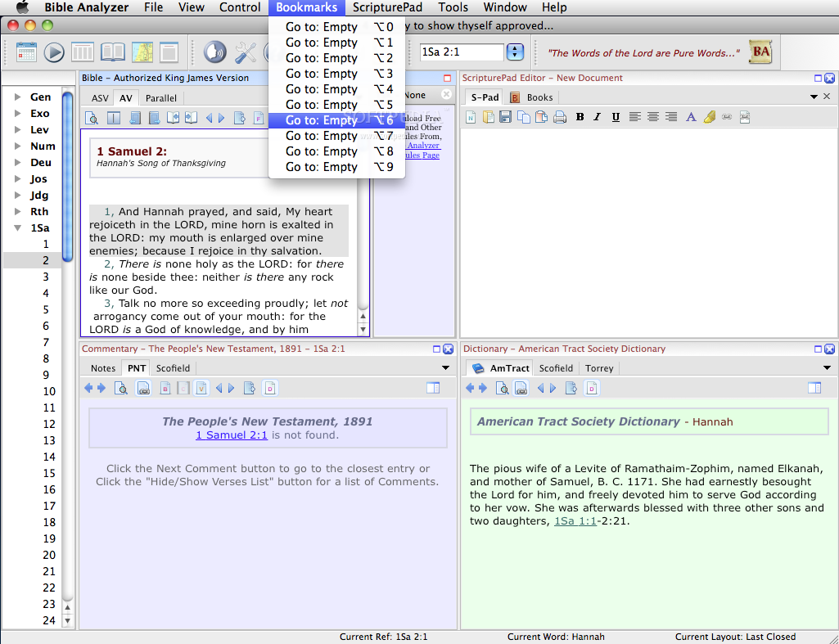This screenshot has width=839, height=644.
Task: Toggle the Dictionary entries list panel
Action: [814, 388]
